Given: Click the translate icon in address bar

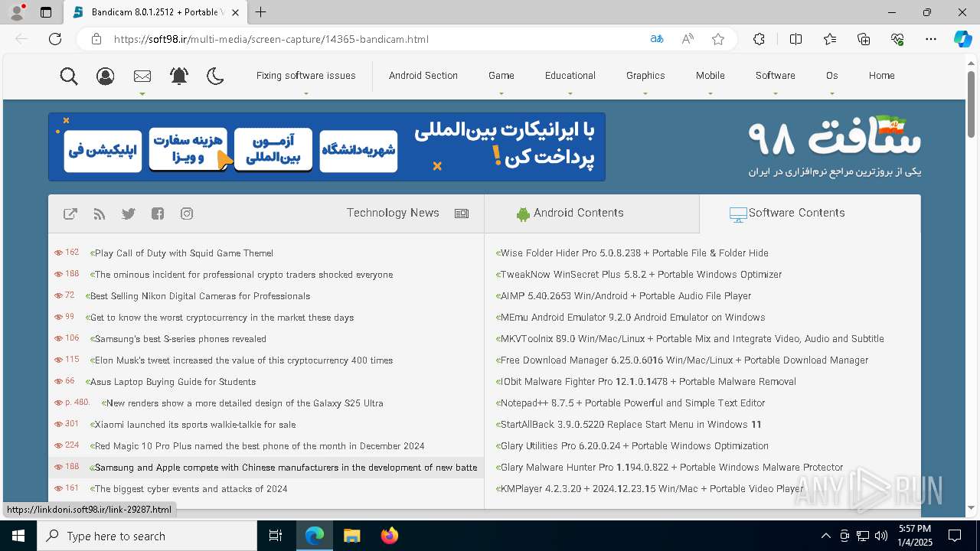Looking at the screenshot, I should click(657, 39).
